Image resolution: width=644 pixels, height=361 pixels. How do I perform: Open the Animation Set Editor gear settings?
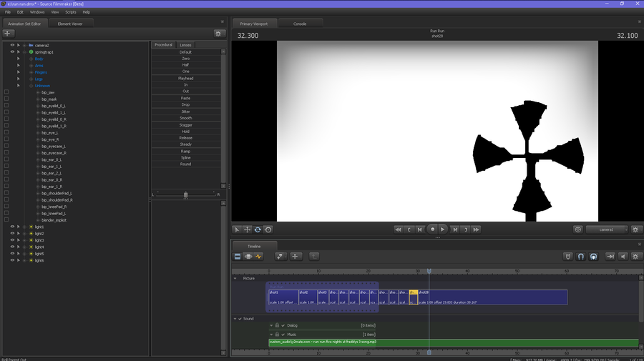(x=218, y=34)
